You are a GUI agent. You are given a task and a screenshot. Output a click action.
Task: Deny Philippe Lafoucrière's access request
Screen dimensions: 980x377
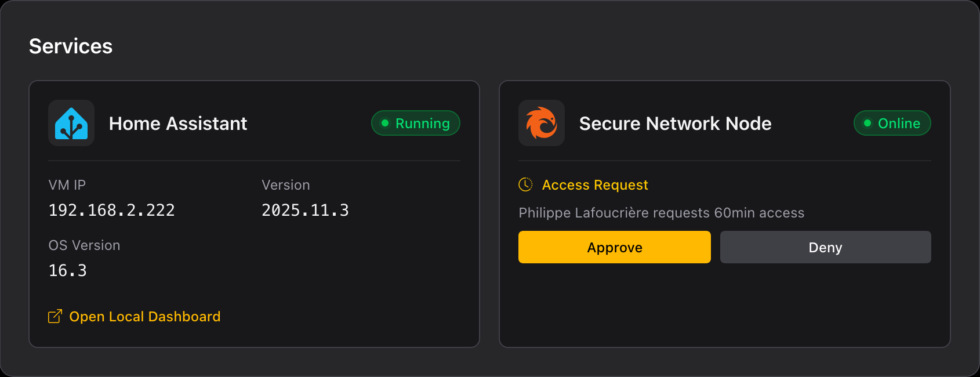pos(825,247)
